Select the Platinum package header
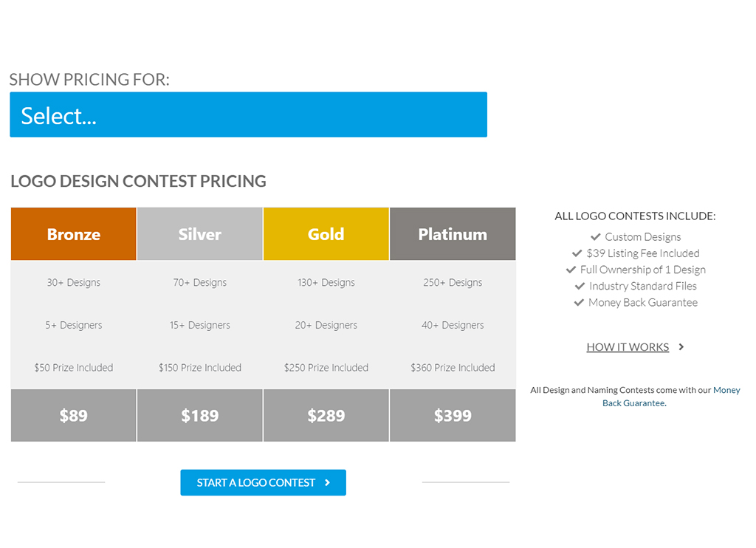756x548 pixels. coord(453,234)
